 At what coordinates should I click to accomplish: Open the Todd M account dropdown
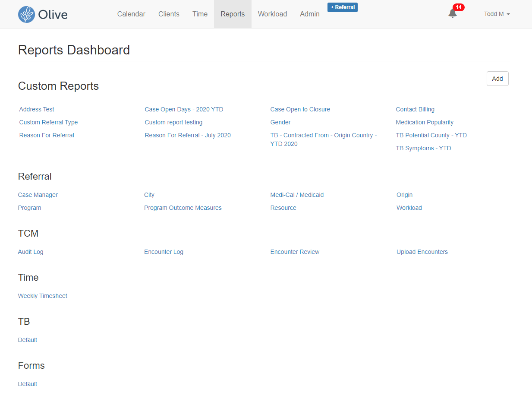click(x=494, y=14)
